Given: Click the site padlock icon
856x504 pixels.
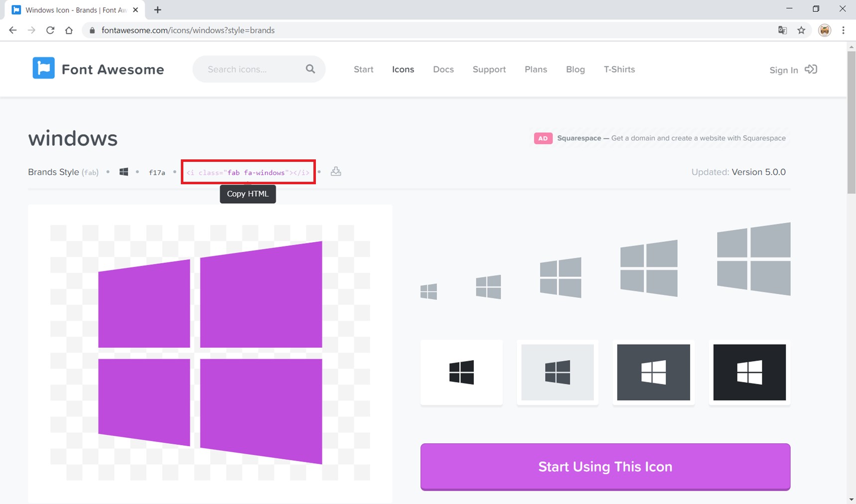Looking at the screenshot, I should tap(92, 30).
